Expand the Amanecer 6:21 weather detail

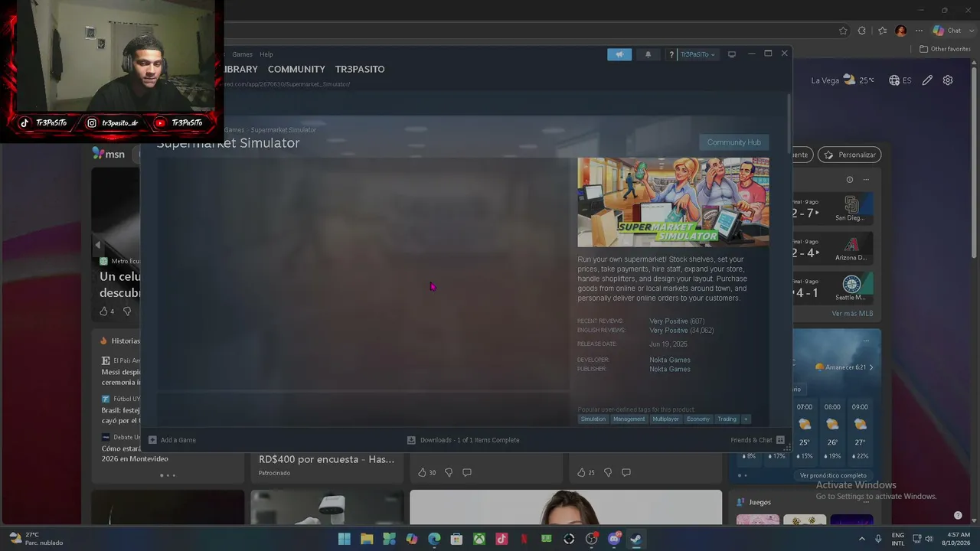tap(844, 367)
